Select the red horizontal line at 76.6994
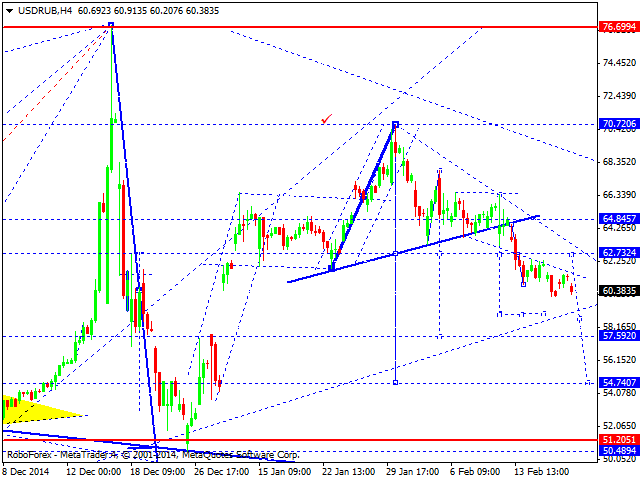This screenshot has width=640, height=480. [300, 27]
